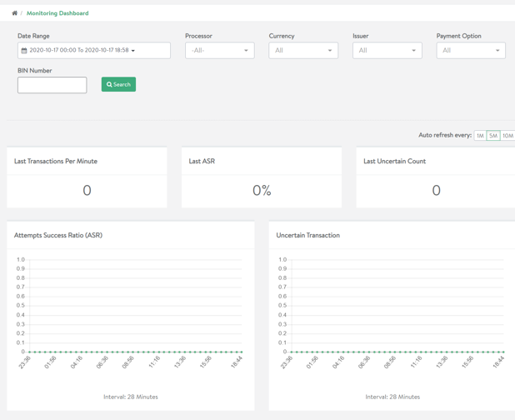Click Interval: 28 Minutes under Uncertain Transaction chart
This screenshot has width=515, height=420.
(392, 397)
